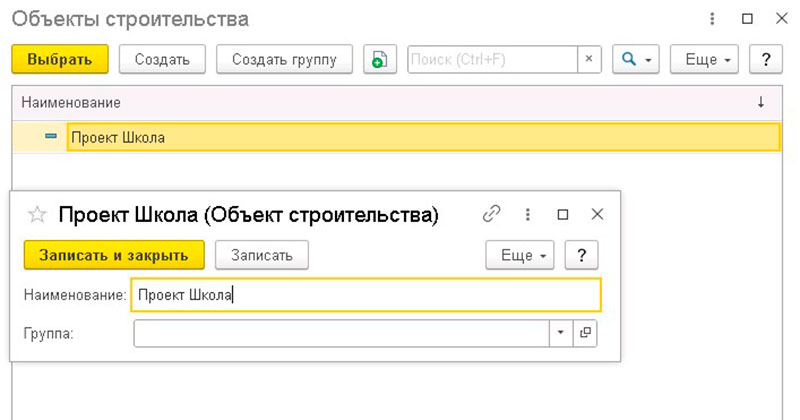Screen dimensions: 800x420
Task: Open three-dot menu in Проект Школа dialog
Action: [x=527, y=214]
